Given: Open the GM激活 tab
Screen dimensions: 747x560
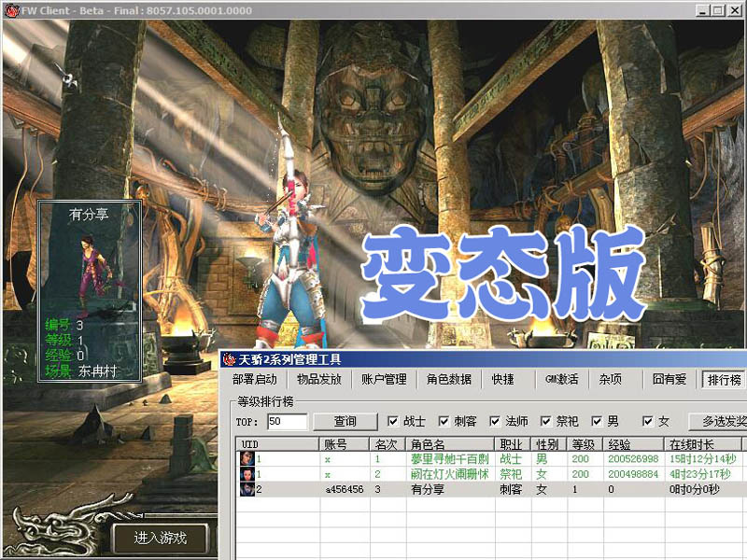Looking at the screenshot, I should tap(562, 379).
